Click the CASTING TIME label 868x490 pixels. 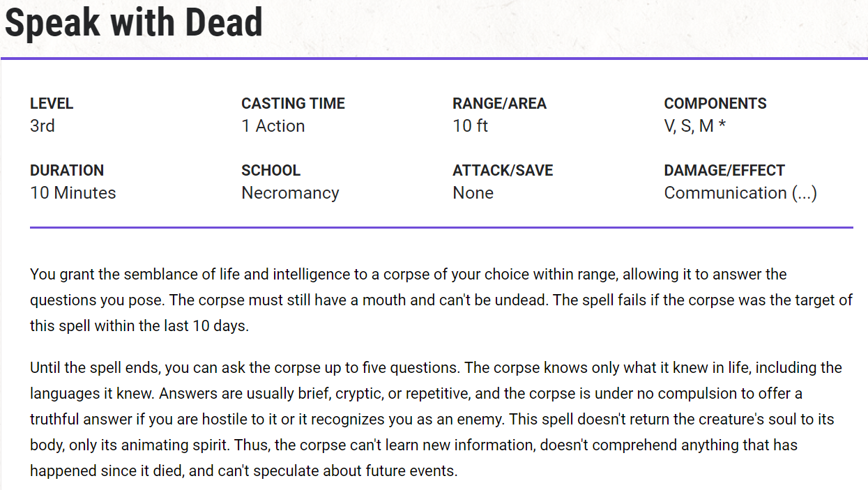tap(293, 104)
